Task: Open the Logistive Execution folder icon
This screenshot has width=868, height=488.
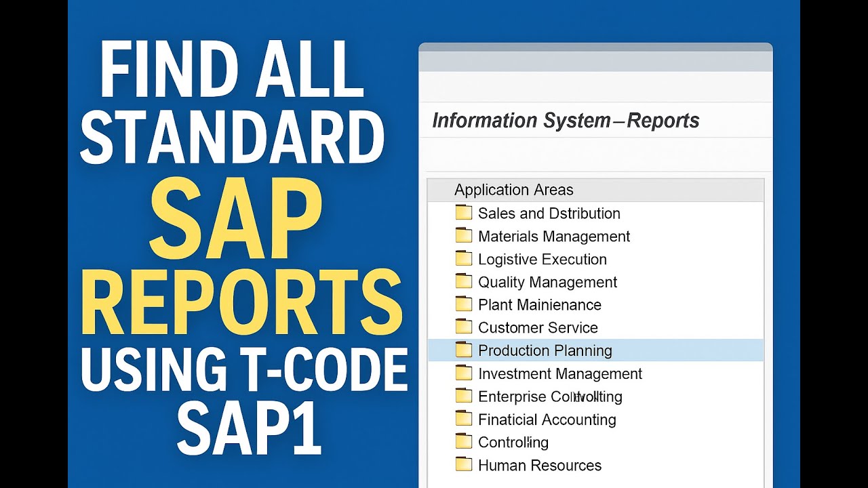Action: click(464, 259)
